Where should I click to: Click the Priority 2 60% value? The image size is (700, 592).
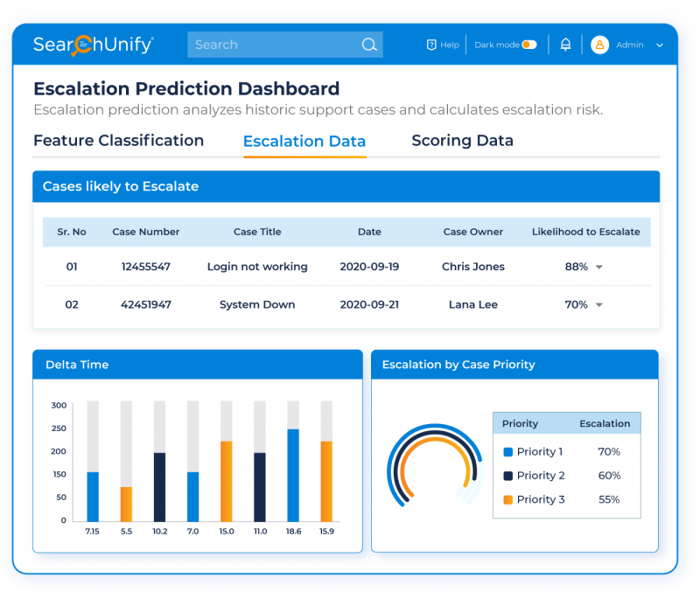pyautogui.click(x=609, y=476)
